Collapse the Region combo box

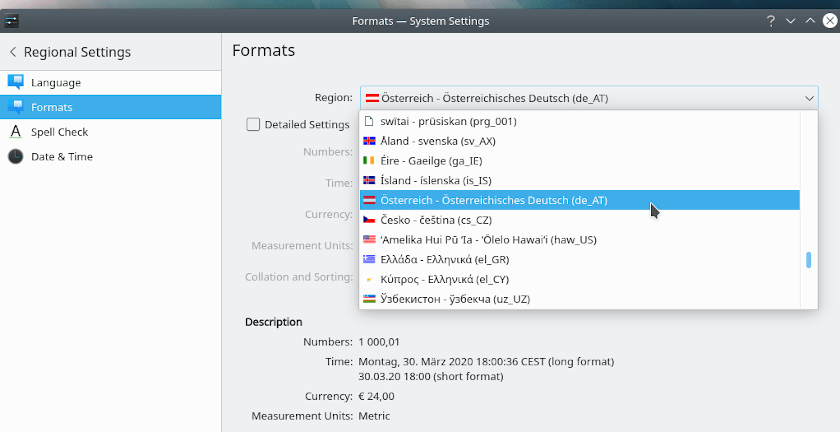tap(589, 98)
